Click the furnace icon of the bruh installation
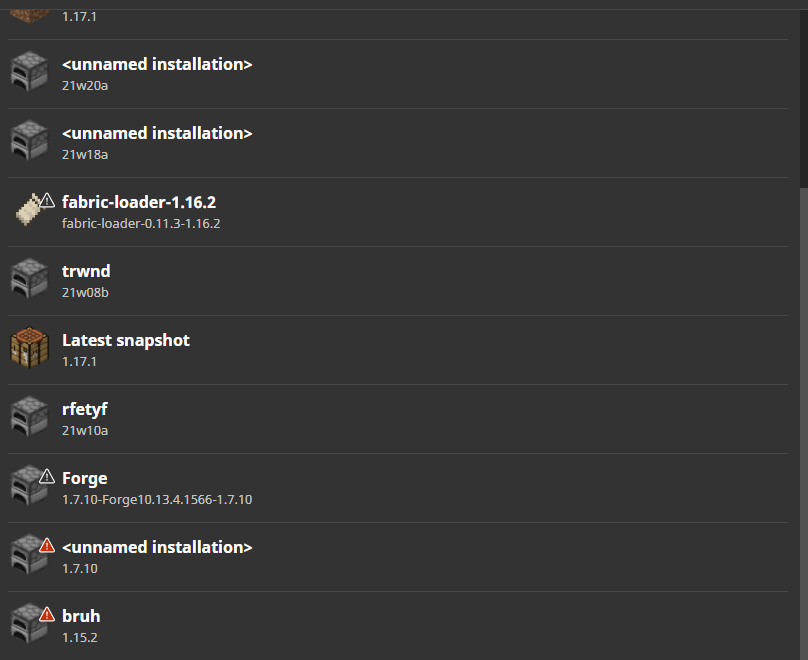Viewport: 808px width, 660px height. 28,627
